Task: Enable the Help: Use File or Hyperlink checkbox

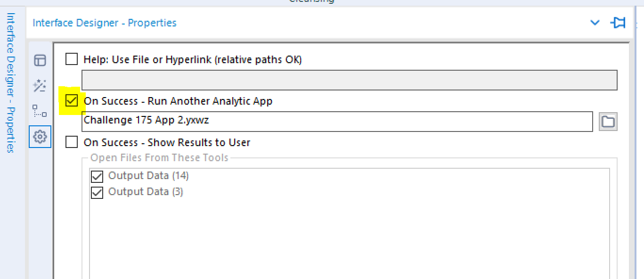Action: 71,59
